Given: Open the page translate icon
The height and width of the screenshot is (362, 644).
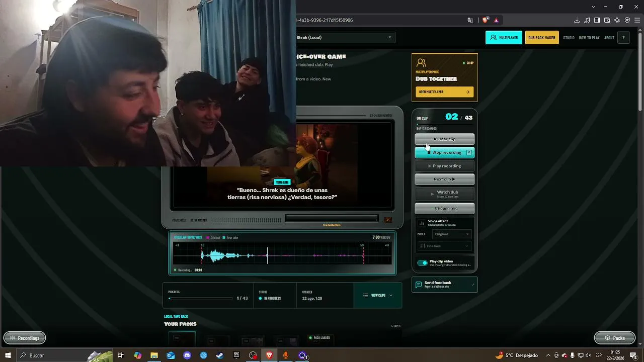Looking at the screenshot, I should [x=470, y=20].
